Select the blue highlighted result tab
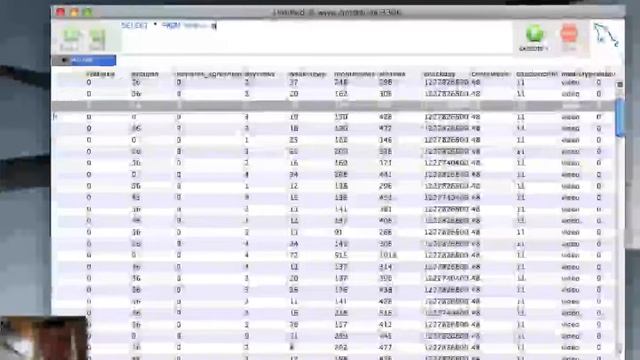 point(84,60)
